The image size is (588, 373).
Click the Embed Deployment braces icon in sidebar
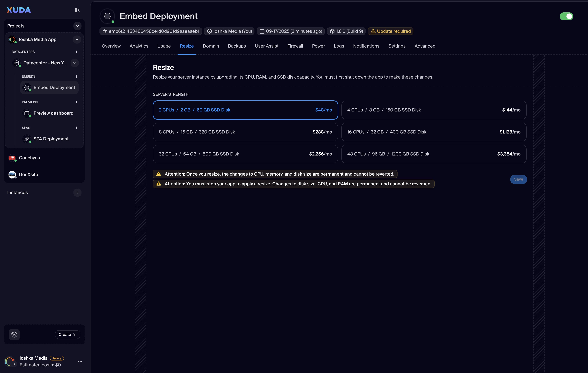click(27, 87)
